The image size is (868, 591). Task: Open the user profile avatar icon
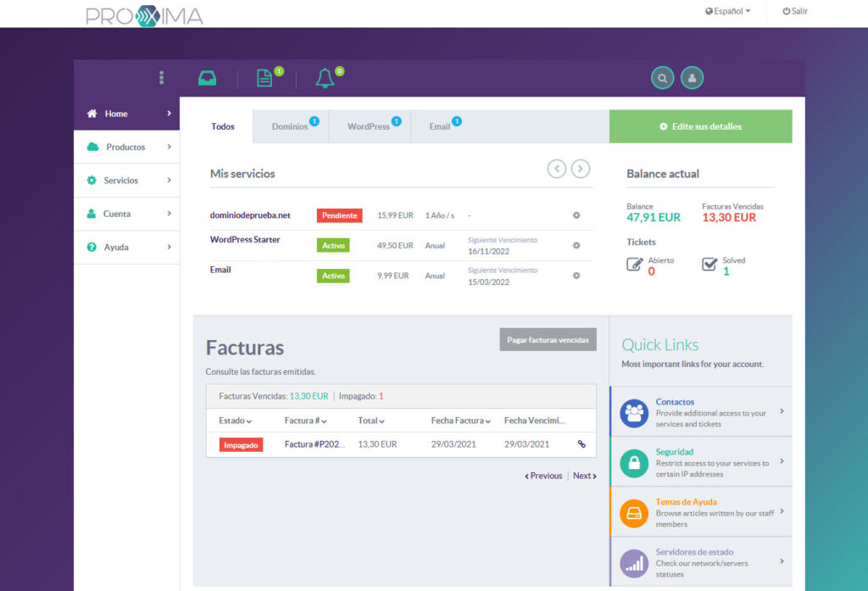tap(692, 78)
